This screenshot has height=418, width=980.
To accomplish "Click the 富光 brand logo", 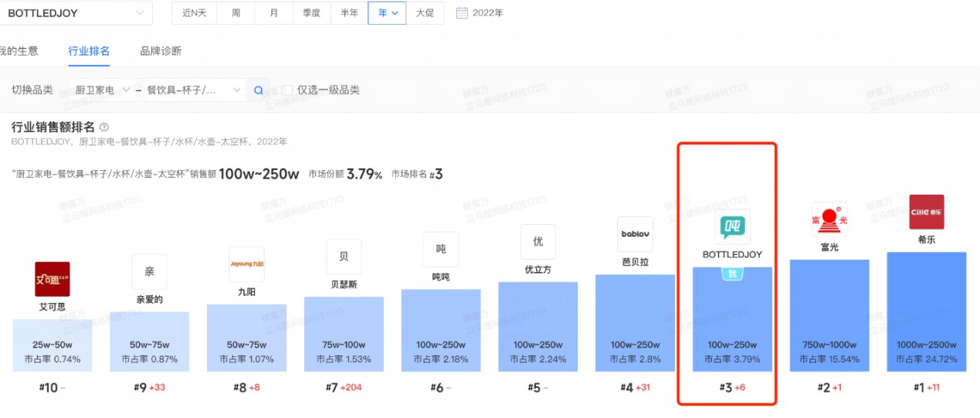I will coord(829,219).
